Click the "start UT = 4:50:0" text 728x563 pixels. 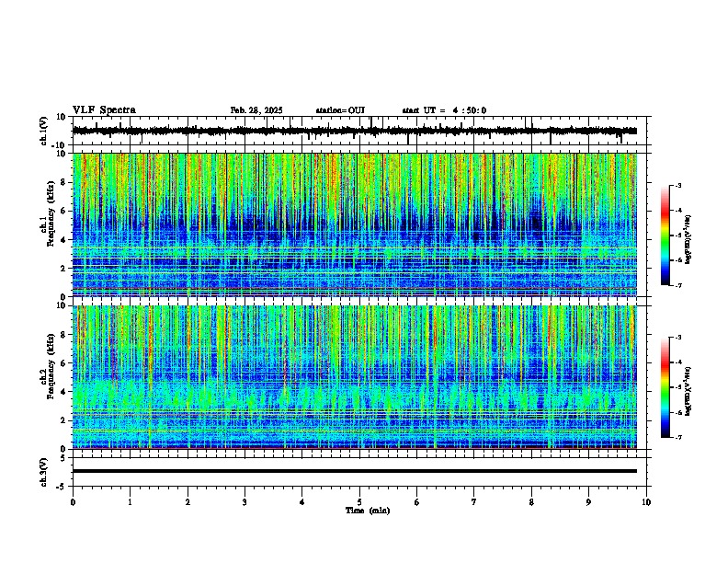point(444,110)
